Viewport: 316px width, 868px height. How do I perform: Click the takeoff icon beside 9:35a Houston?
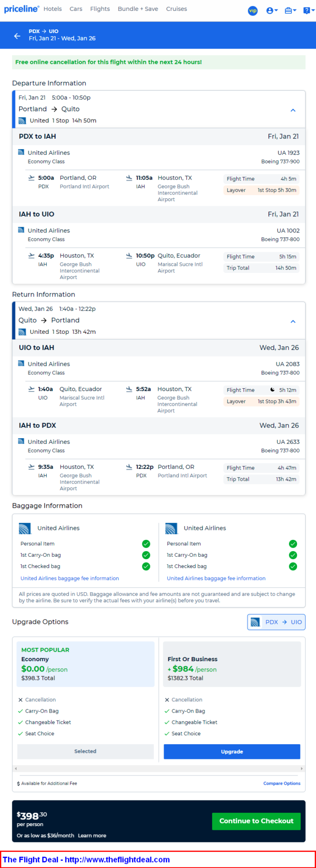31,467
